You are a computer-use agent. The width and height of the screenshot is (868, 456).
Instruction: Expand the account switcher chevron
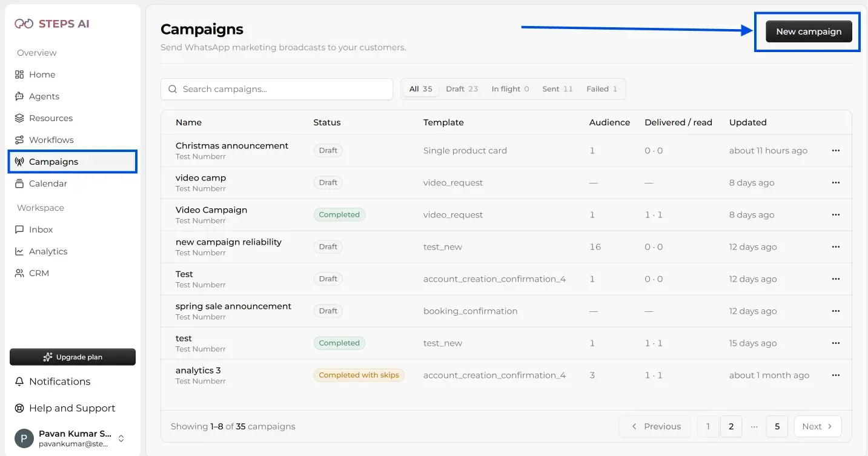pos(121,438)
